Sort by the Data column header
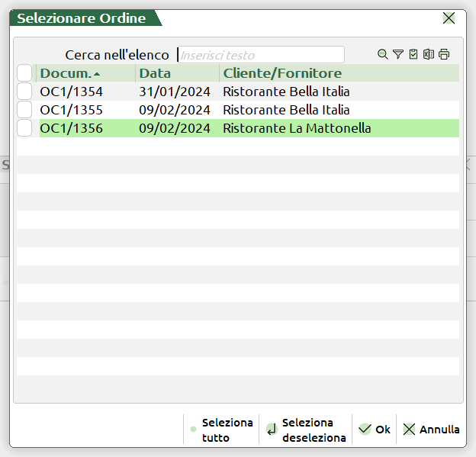The width and height of the screenshot is (476, 457). click(x=155, y=73)
